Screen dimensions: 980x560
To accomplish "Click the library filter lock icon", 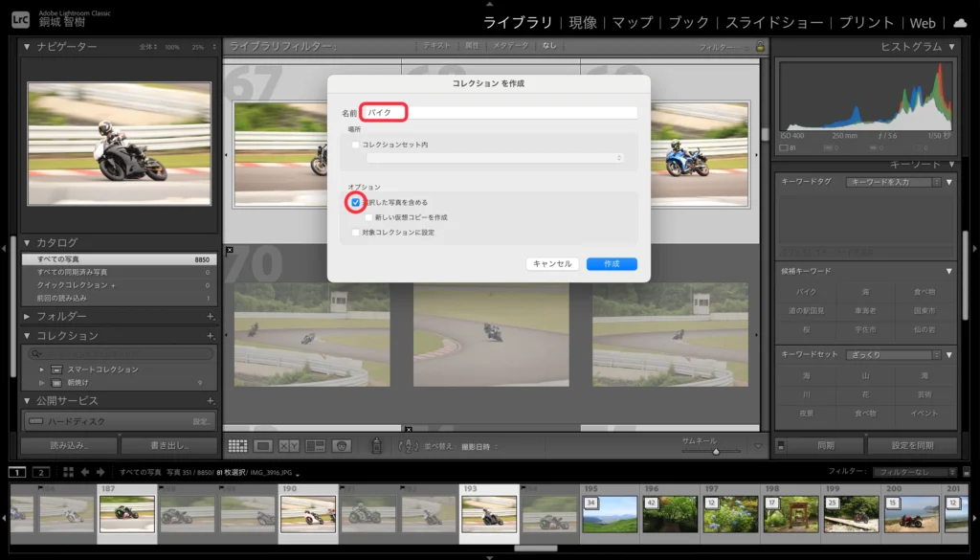I will click(760, 46).
